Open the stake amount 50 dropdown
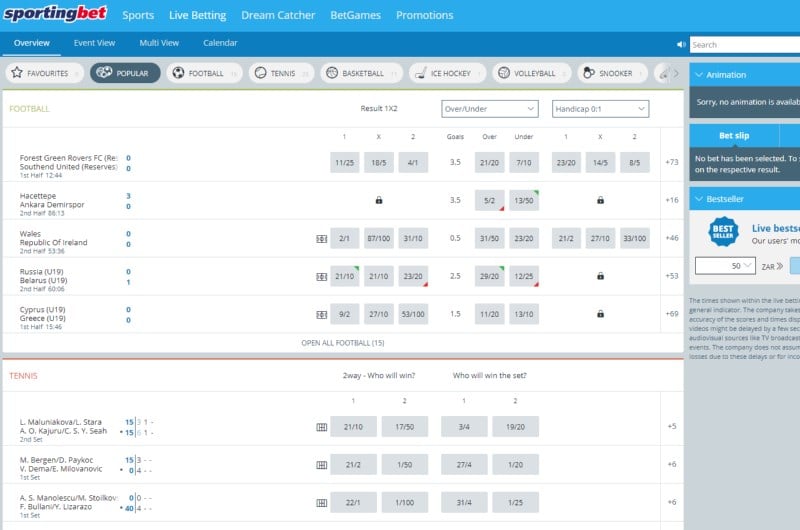Screen dimensions: 800x530 (725, 266)
